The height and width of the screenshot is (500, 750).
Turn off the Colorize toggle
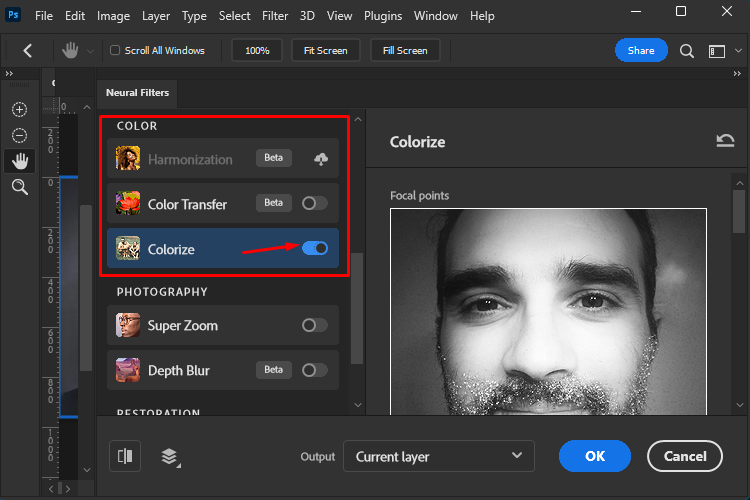[x=315, y=248]
